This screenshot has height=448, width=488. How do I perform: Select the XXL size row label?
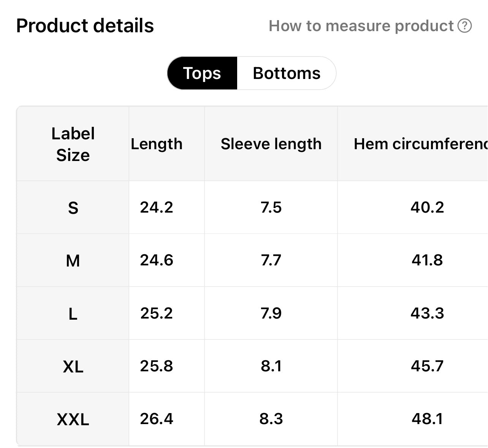[x=73, y=420]
